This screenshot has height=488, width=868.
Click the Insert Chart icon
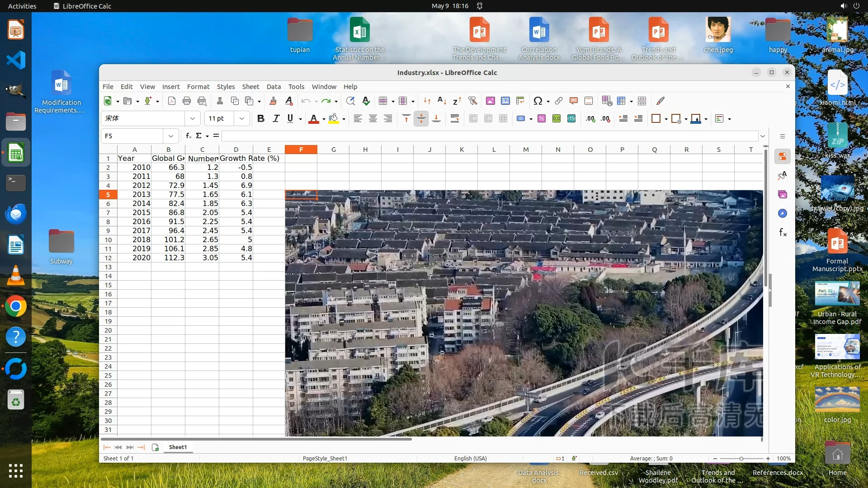click(x=505, y=101)
